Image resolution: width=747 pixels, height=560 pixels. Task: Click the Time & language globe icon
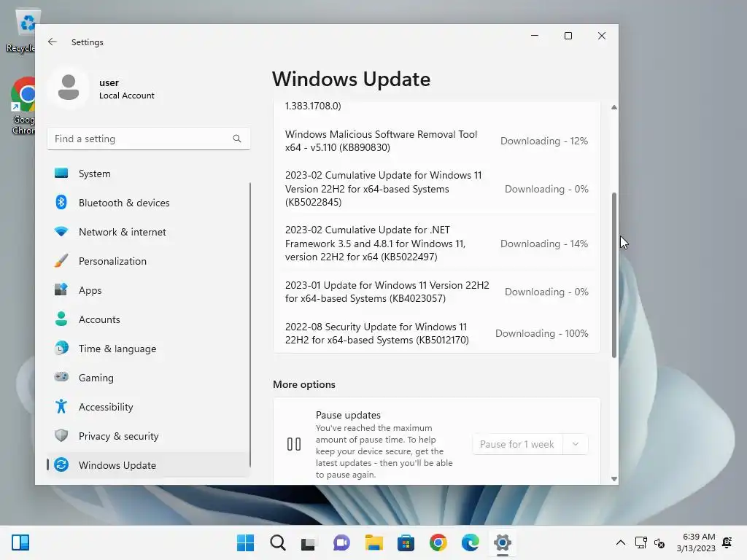point(61,348)
